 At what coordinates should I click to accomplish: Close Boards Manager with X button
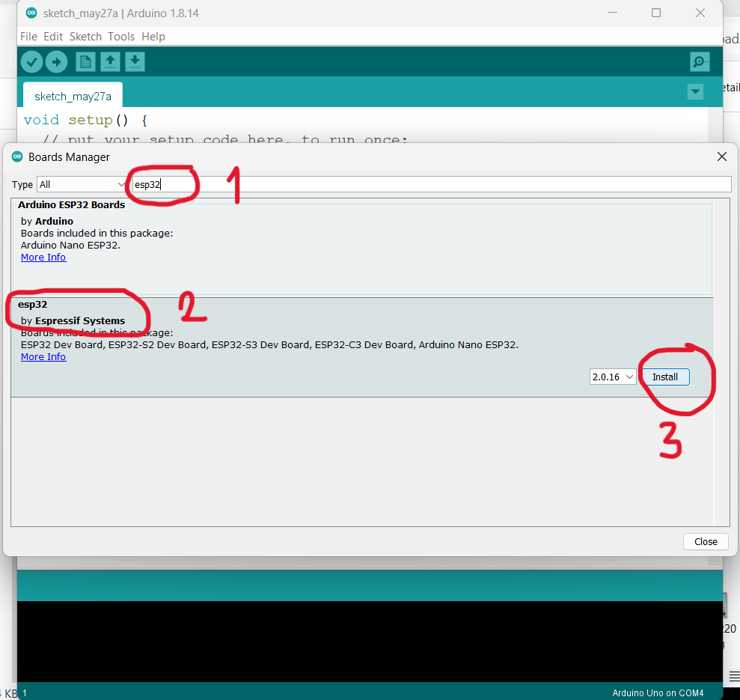(721, 156)
